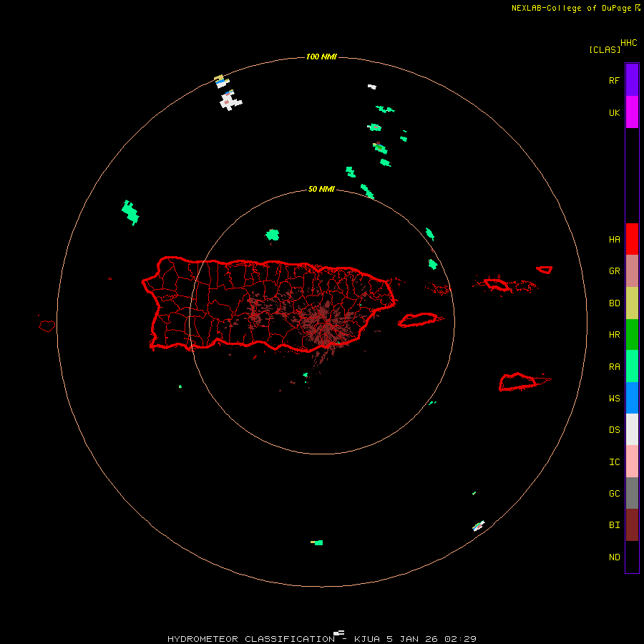Click the white DS legend color swatch

tap(632, 429)
